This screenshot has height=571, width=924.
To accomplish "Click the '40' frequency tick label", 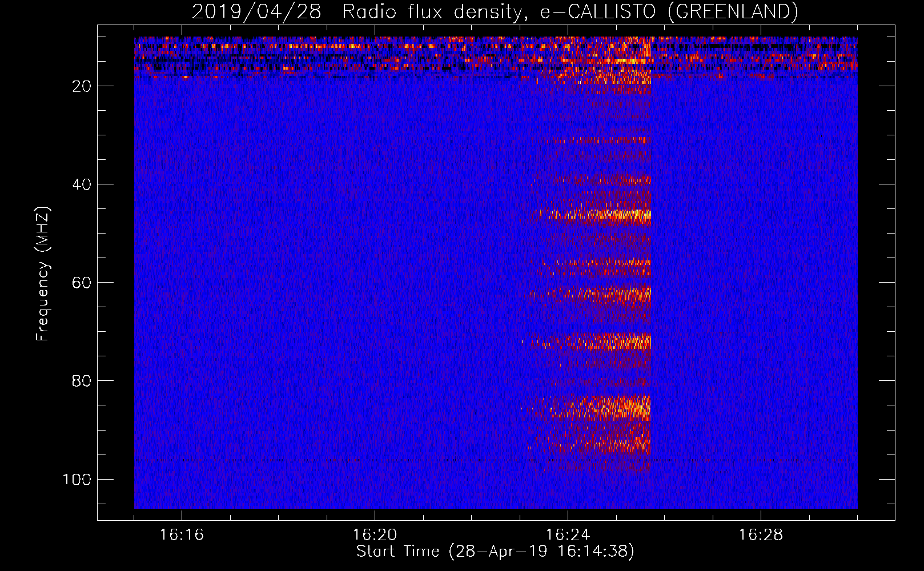I will (82, 184).
